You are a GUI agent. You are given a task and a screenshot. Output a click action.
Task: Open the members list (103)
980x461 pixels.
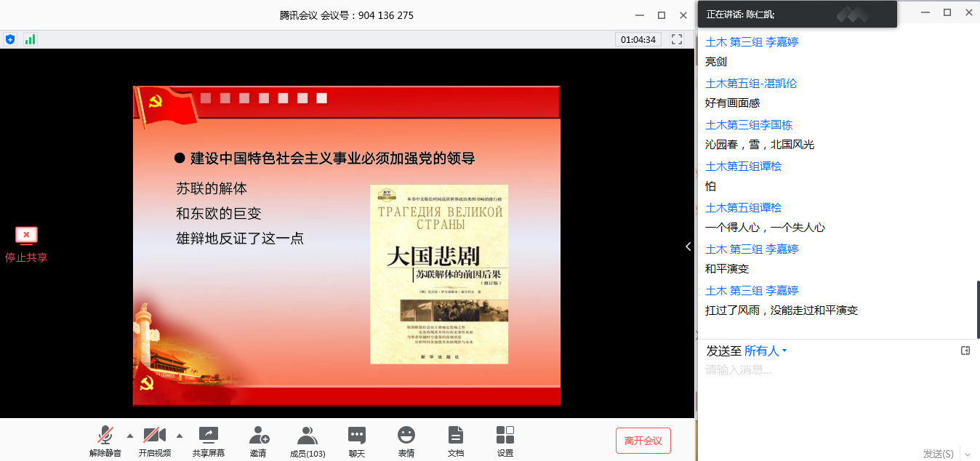308,441
